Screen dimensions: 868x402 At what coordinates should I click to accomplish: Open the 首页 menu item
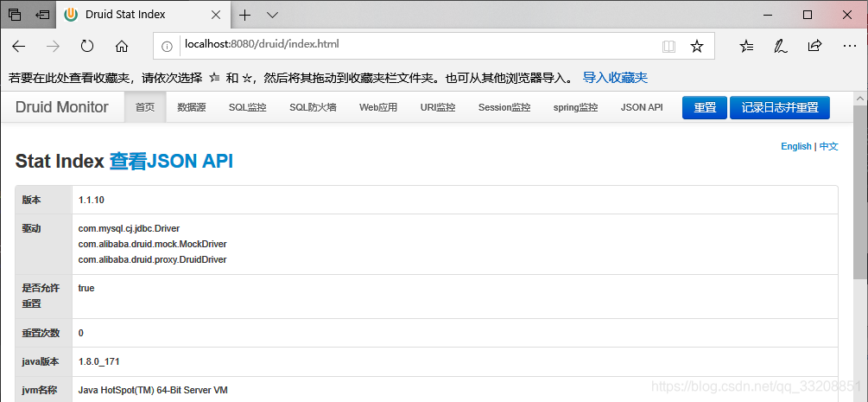(145, 107)
